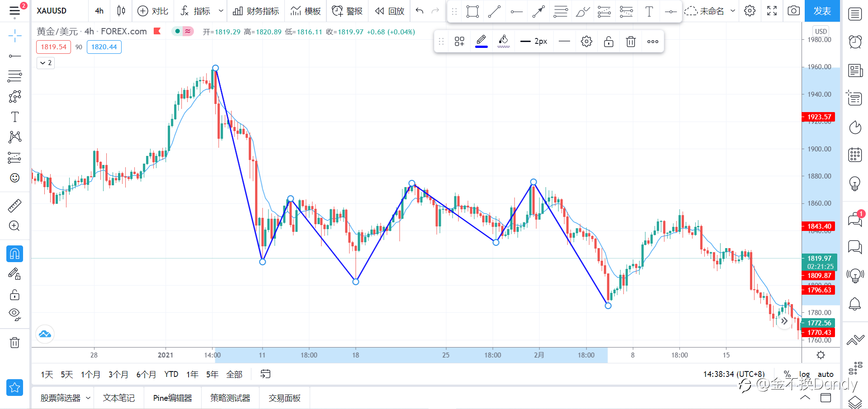Toggle percent scale on the price axis
868x409 pixels.
[x=788, y=374]
